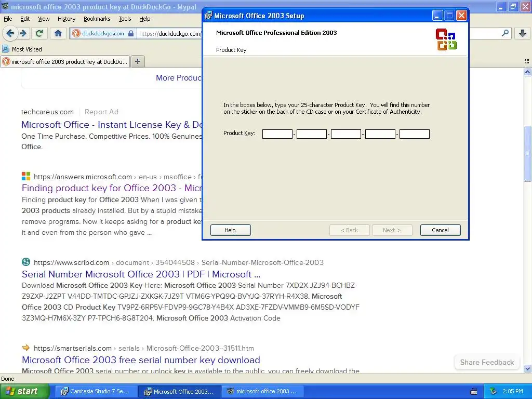Switch to Microsoft Office 2003 taskbar button
Image resolution: width=532 pixels, height=399 pixels.
(179, 391)
